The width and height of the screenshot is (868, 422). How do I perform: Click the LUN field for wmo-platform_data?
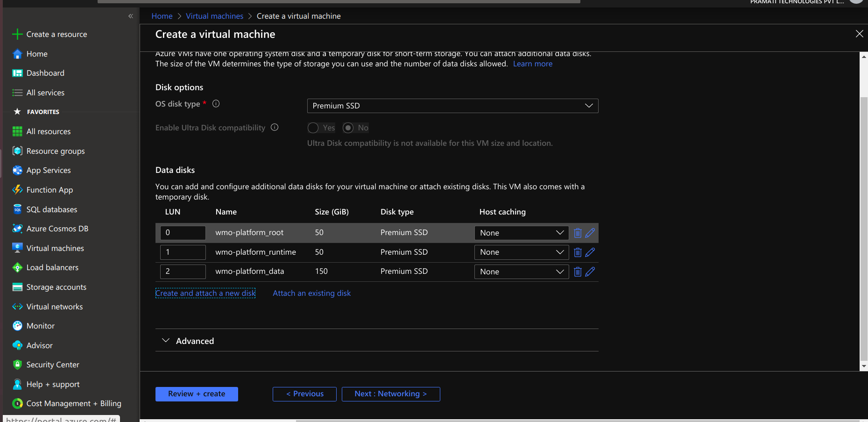pyautogui.click(x=183, y=272)
